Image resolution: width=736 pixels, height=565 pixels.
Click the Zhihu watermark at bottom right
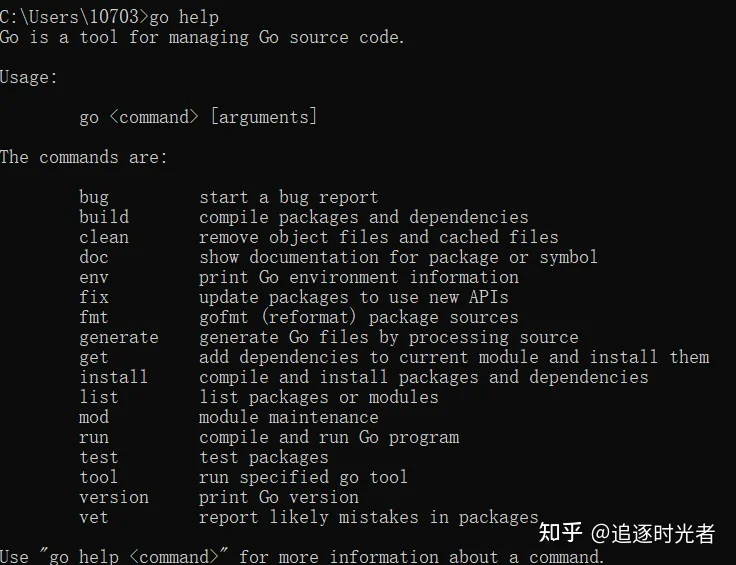coord(627,534)
